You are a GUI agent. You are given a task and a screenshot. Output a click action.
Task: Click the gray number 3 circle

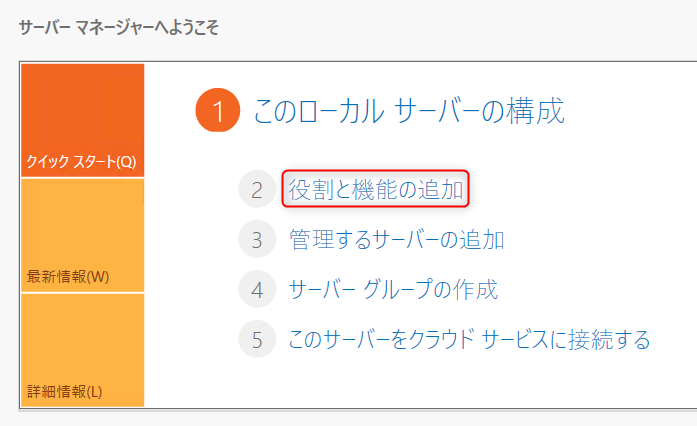click(x=257, y=240)
